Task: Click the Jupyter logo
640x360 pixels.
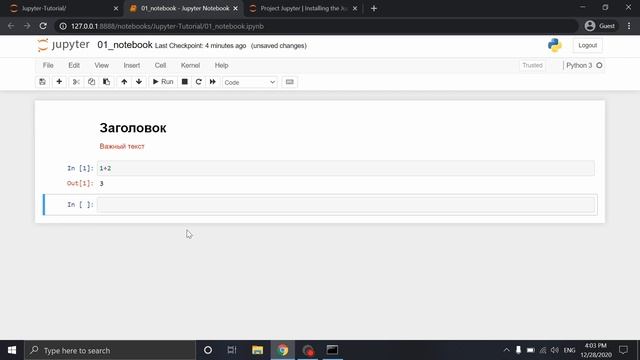Action: point(63,45)
